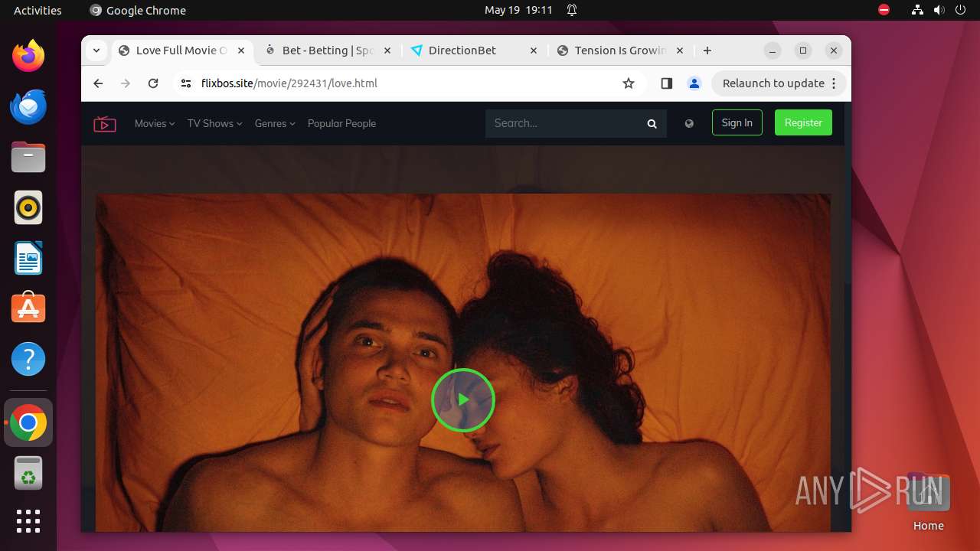Open the Help icon in dock

coord(28,359)
